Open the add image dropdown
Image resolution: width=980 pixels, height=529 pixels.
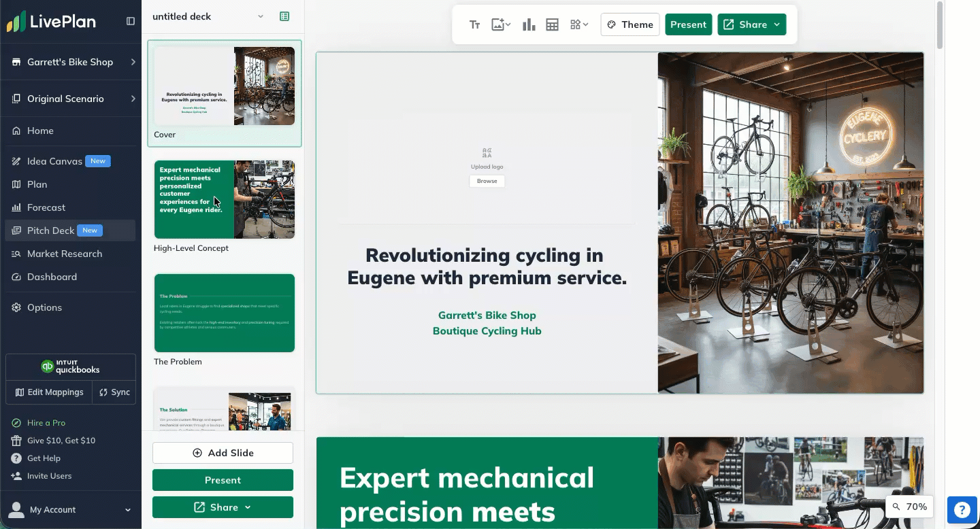pyautogui.click(x=501, y=24)
